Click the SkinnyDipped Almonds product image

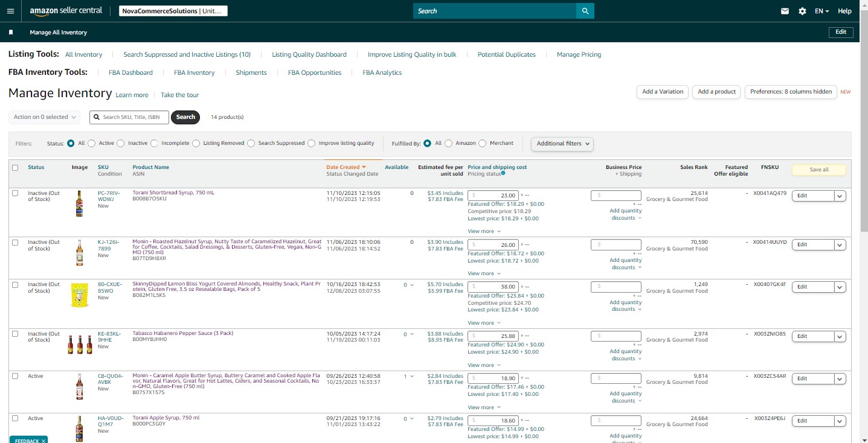click(x=80, y=296)
